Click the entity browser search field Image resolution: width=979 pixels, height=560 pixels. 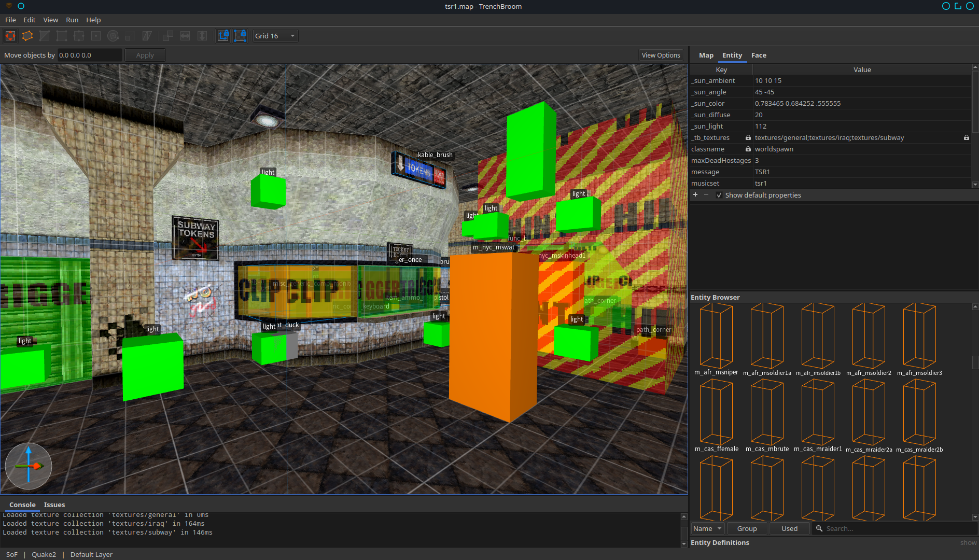pos(894,528)
